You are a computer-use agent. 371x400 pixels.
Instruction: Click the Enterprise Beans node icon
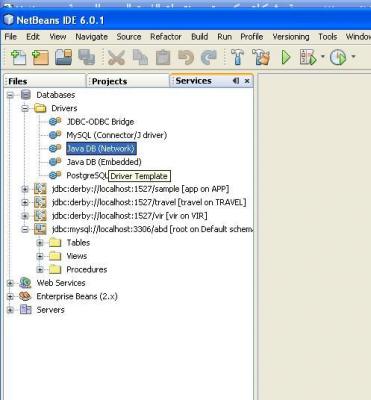pyautogui.click(x=25, y=296)
